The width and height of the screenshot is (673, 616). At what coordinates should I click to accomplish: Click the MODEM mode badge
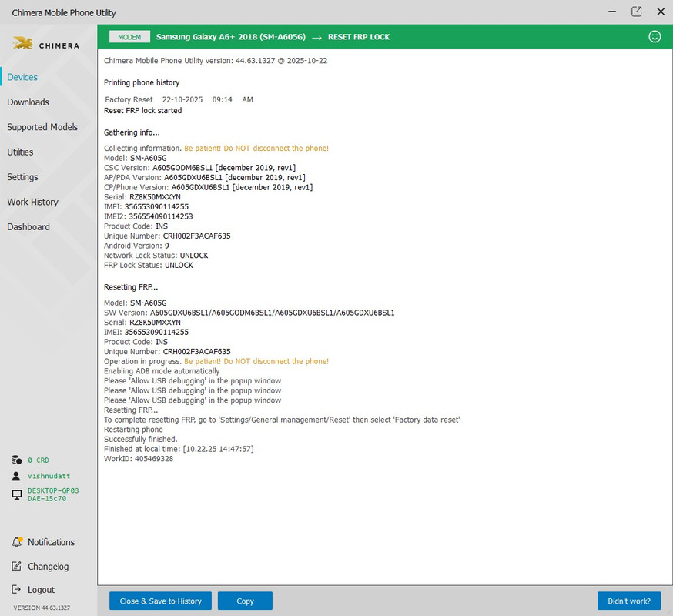pyautogui.click(x=129, y=37)
